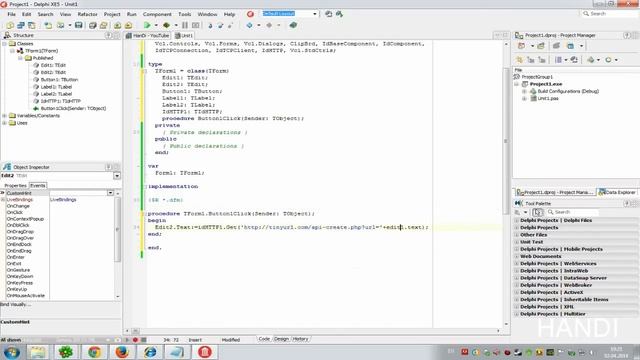Click the first toolbar icon below the File menu
The image size is (640, 360).
[x=10, y=25]
